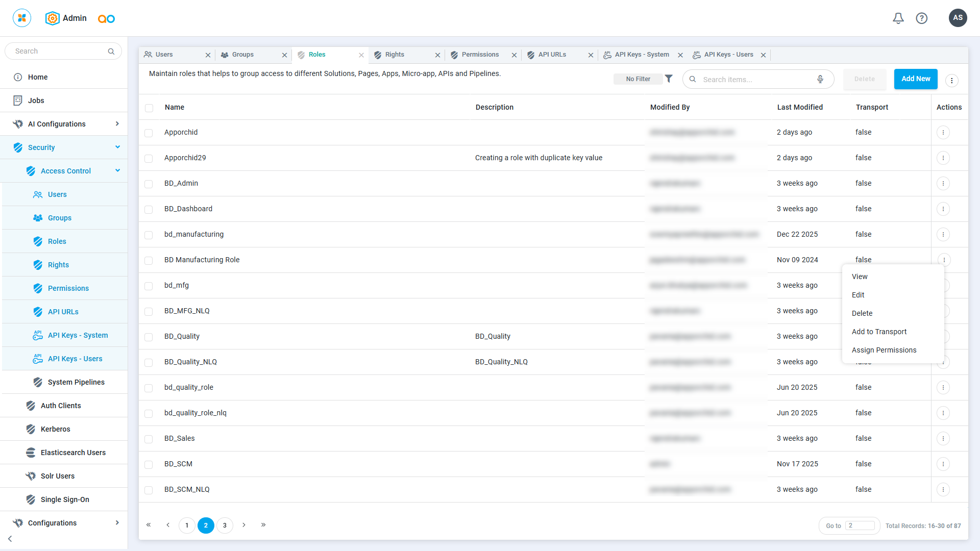The image size is (980, 551).
Task: Open the No Filter dropdown
Action: click(x=638, y=79)
